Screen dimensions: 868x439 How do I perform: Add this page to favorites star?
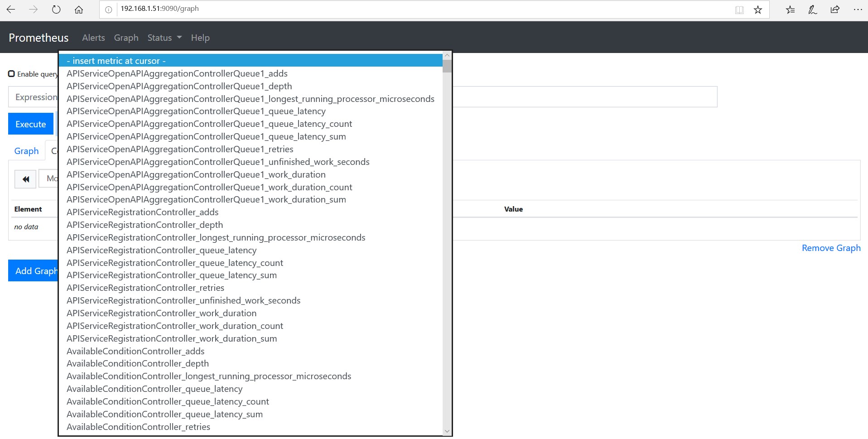[x=758, y=10]
